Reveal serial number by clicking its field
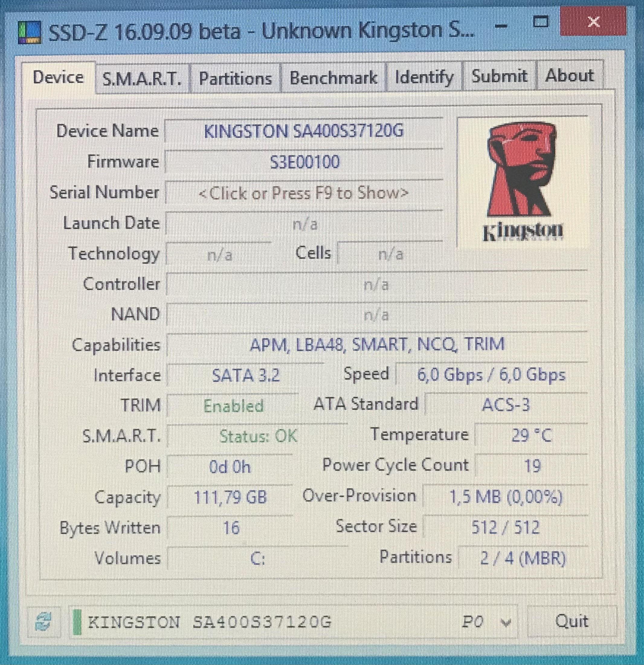The height and width of the screenshot is (665, 644). [x=304, y=193]
